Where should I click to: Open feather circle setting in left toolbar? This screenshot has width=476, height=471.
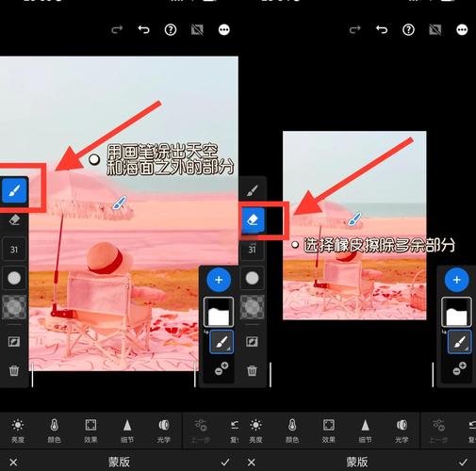point(14,278)
